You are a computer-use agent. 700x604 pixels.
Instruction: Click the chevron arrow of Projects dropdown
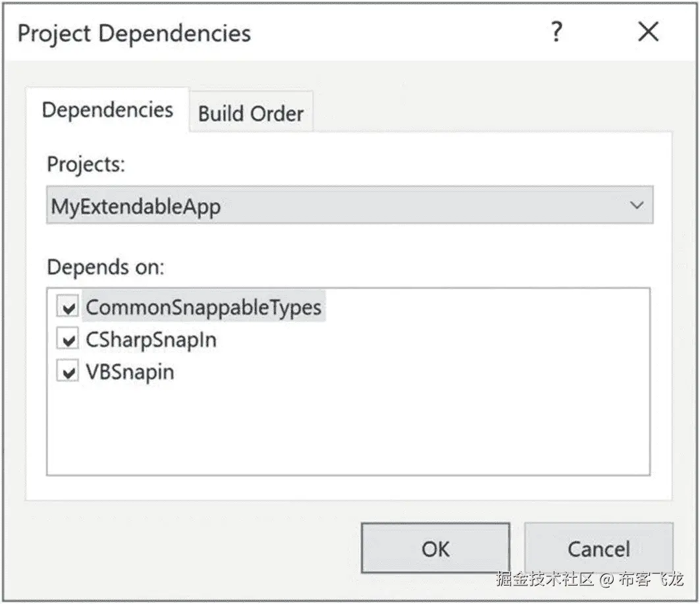click(636, 206)
